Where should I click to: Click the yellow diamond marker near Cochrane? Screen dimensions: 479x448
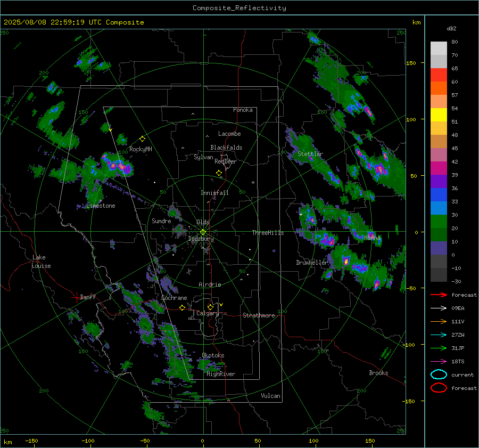coord(183,307)
